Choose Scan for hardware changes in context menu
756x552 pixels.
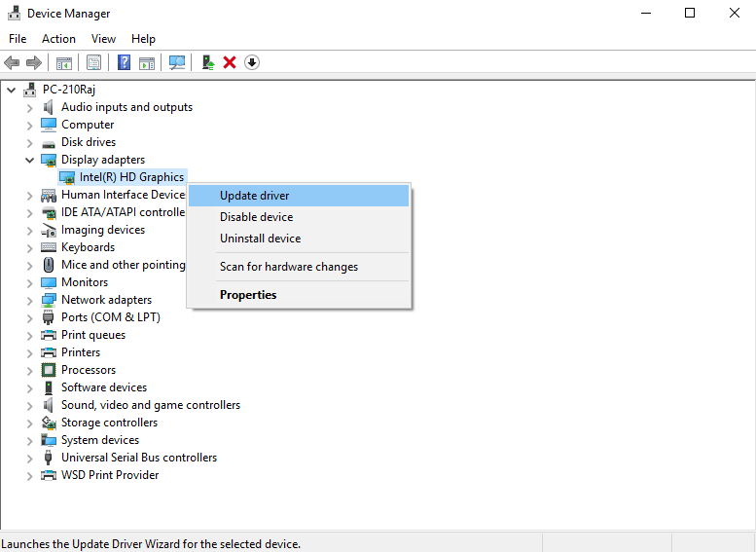click(x=299, y=267)
